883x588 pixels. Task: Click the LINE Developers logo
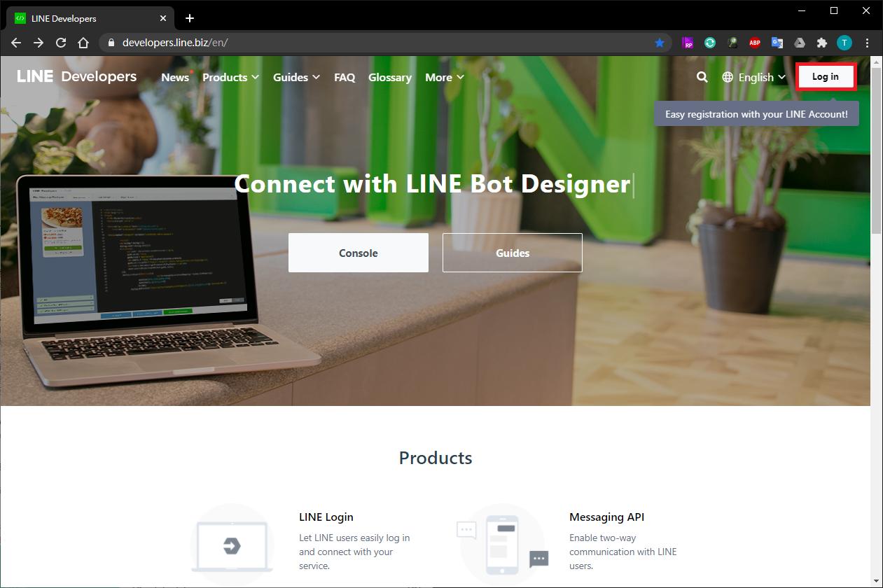pyautogui.click(x=77, y=76)
